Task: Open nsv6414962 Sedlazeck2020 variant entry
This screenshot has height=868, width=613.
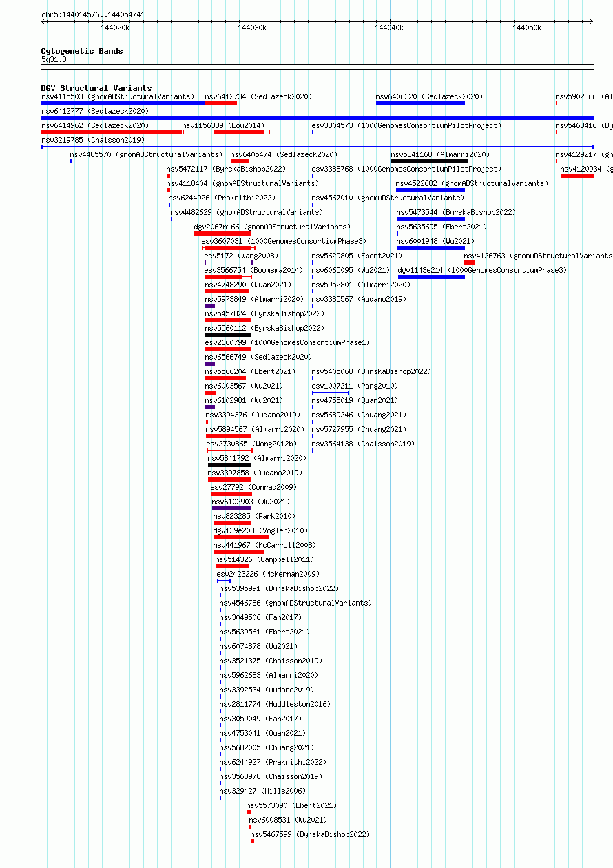Action: [x=94, y=125]
